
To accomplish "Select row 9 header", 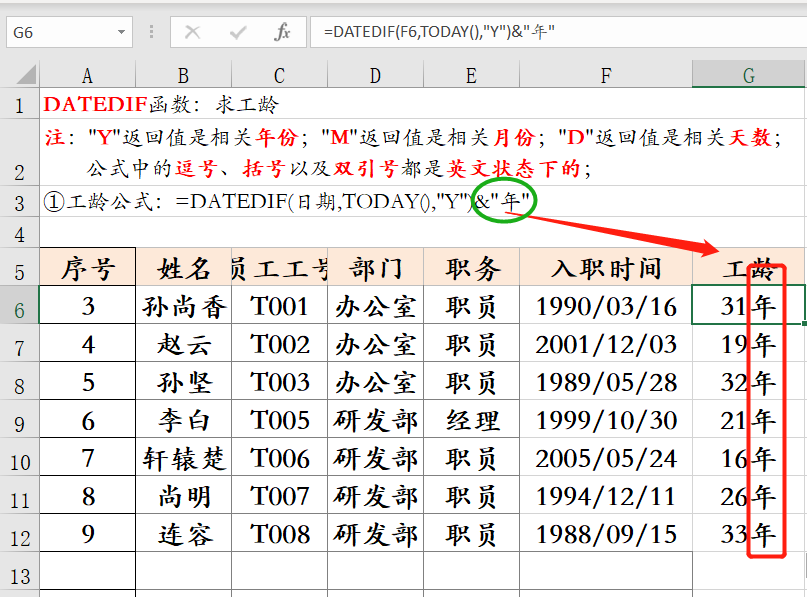I will coord(20,419).
